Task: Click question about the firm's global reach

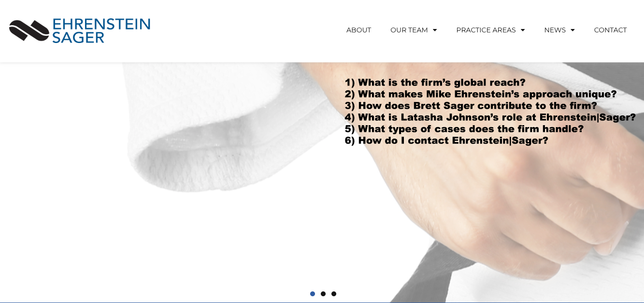Action: click(x=435, y=83)
